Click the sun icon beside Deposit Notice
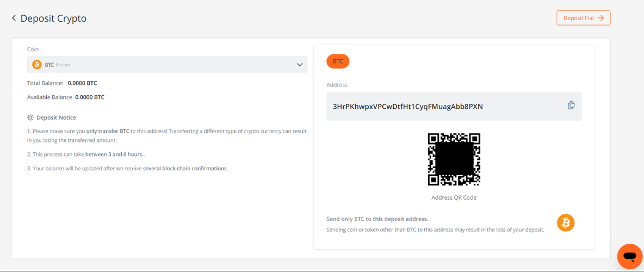This screenshot has height=272, width=644. [x=30, y=118]
